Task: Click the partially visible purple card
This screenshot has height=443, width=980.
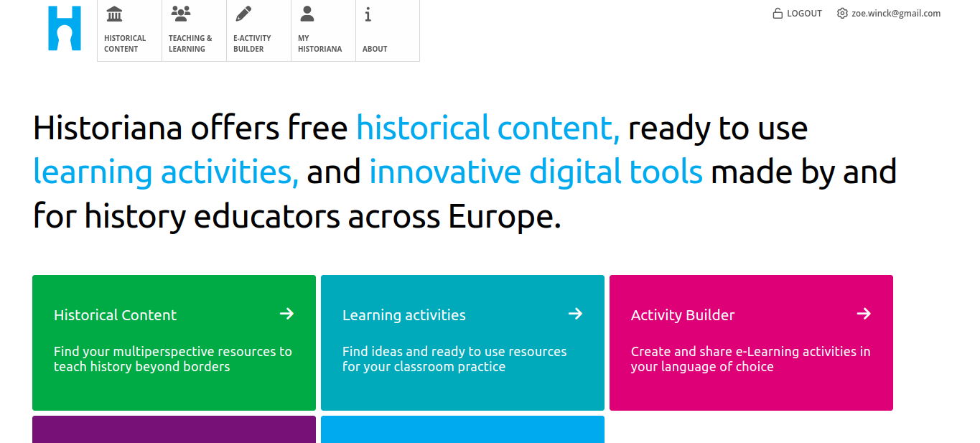Action: click(x=174, y=429)
